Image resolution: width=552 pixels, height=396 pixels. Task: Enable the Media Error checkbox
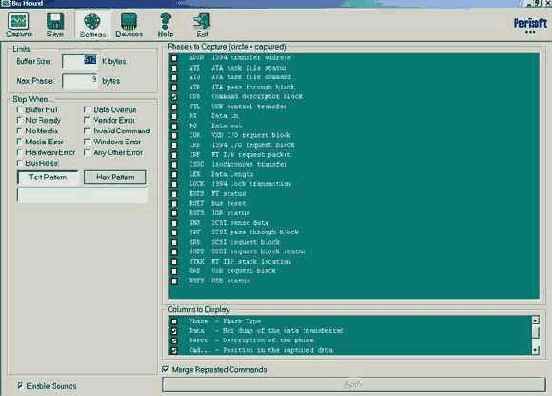pos(19,142)
